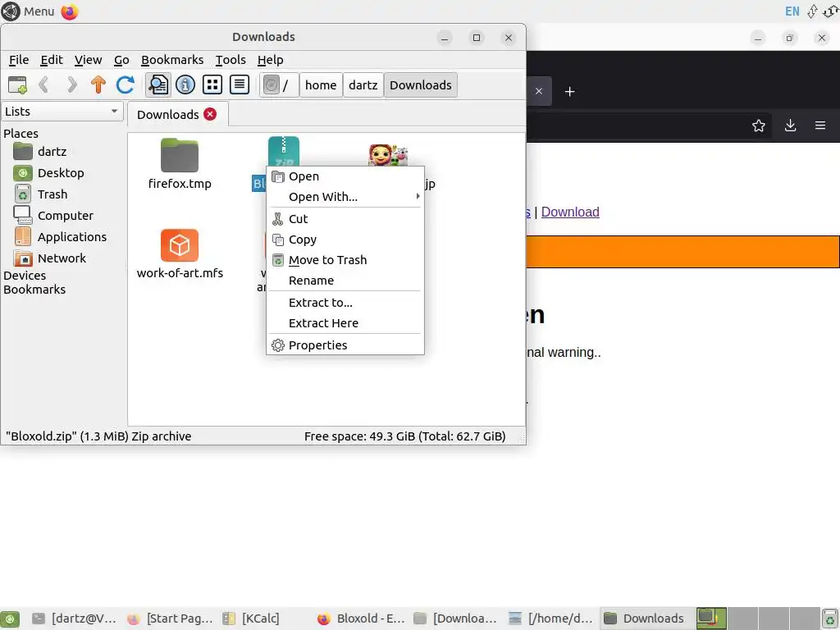Screen dimensions: 840x630
Task: Go forward with the right arrow icon
Action: pos(71,84)
